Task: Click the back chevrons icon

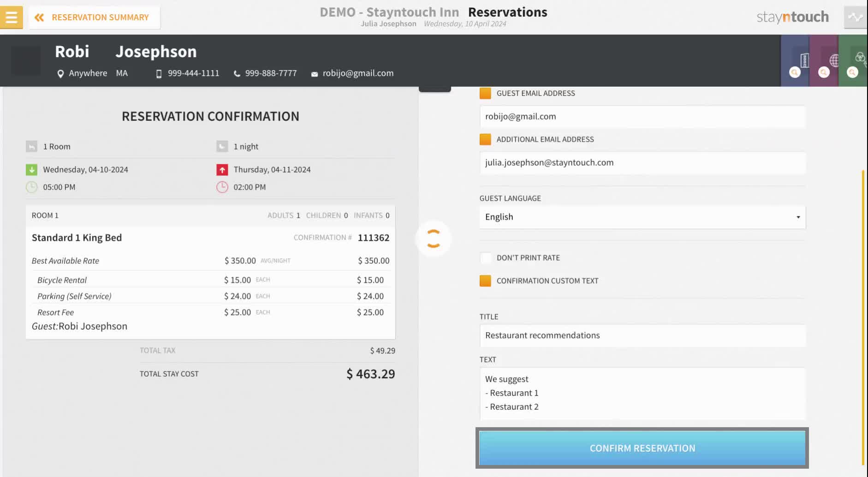Action: [39, 18]
